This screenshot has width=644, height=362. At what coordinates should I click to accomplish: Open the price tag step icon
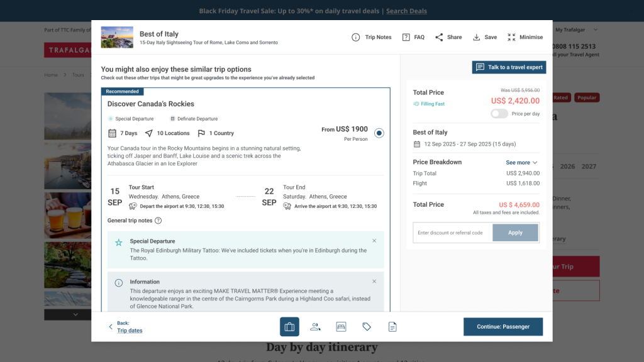click(367, 327)
